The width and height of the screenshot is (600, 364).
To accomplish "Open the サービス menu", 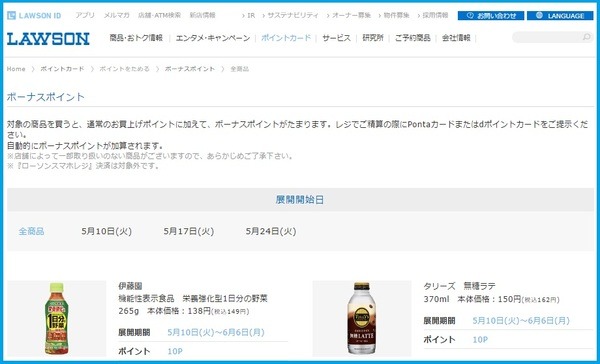I will tap(336, 38).
